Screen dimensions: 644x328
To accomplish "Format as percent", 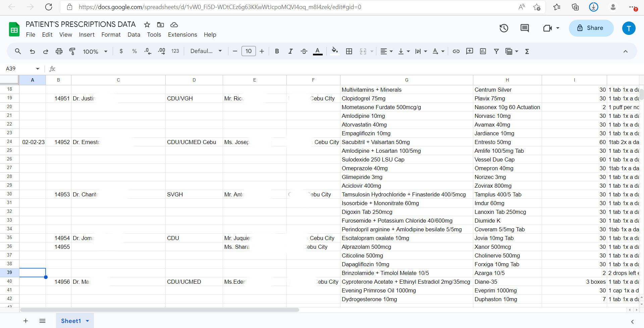I will (x=135, y=51).
